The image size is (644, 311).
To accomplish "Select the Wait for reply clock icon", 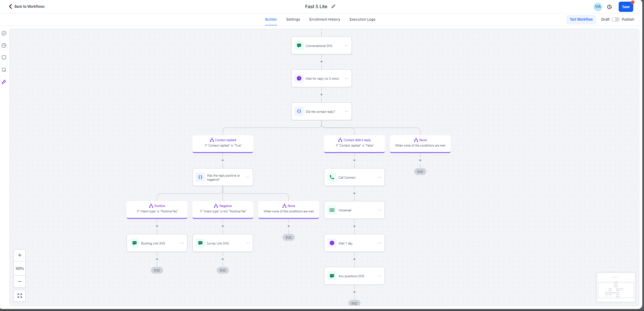I will (299, 78).
